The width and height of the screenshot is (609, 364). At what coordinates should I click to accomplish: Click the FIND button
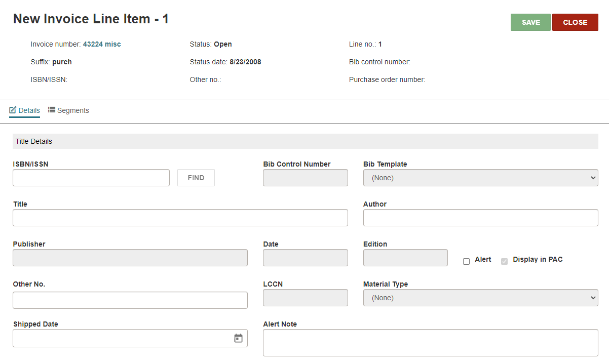[x=196, y=178]
